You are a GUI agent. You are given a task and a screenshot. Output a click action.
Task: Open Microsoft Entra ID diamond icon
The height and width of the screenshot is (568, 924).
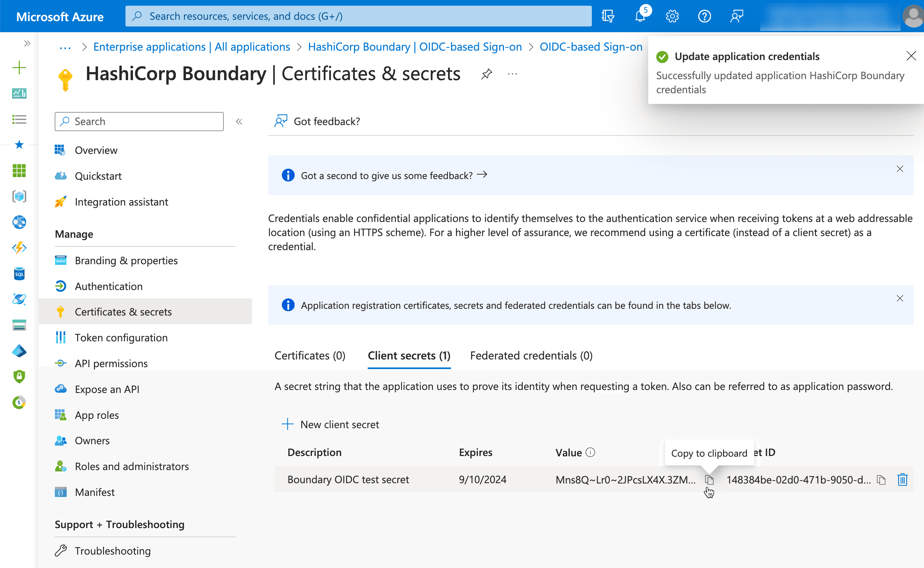pyautogui.click(x=19, y=351)
